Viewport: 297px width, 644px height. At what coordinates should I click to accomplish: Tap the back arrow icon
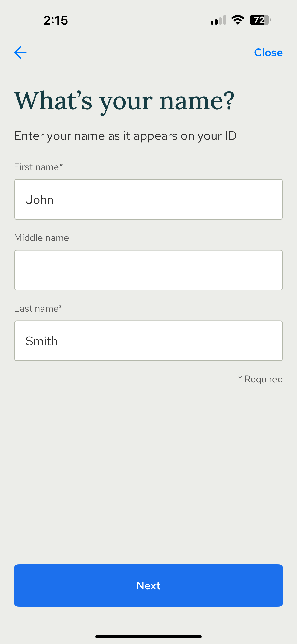tap(20, 53)
